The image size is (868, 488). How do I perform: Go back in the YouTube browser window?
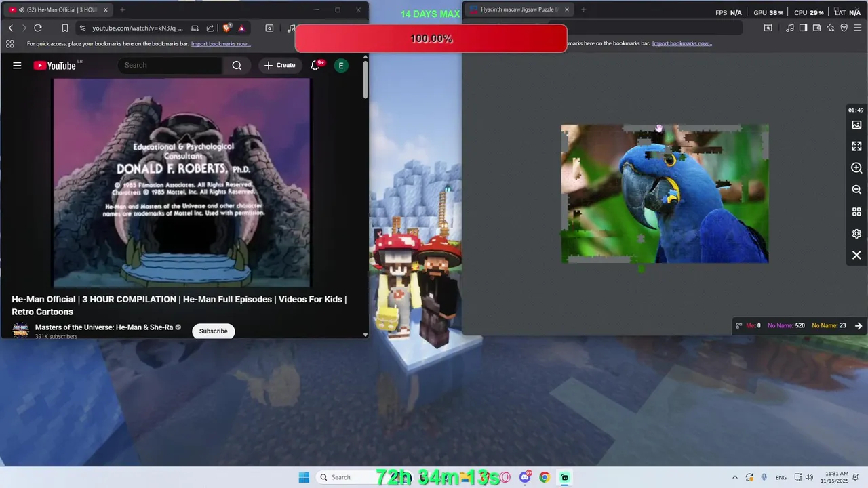(x=11, y=28)
